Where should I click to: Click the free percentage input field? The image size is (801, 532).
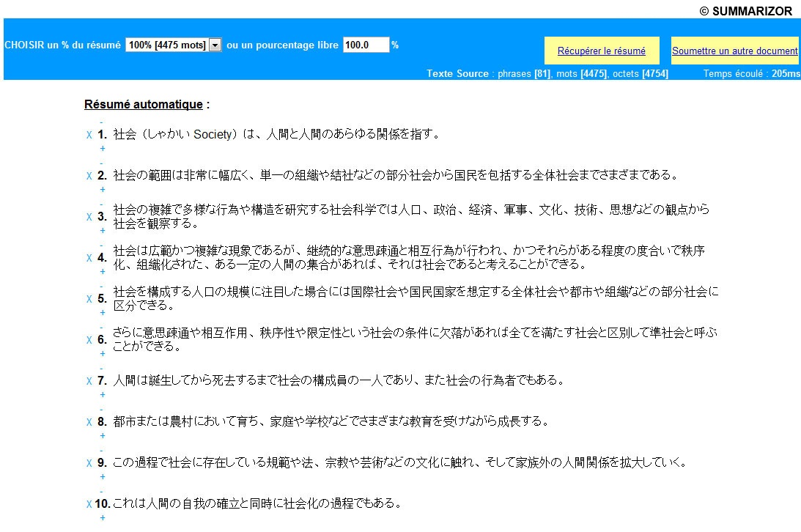(366, 45)
